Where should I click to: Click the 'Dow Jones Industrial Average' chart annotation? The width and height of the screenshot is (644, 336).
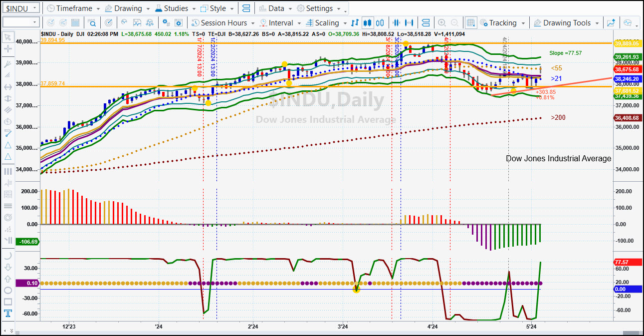click(x=558, y=158)
